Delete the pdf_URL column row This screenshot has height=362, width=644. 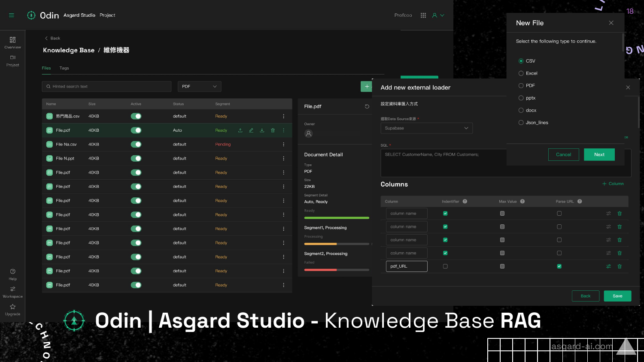[620, 266]
